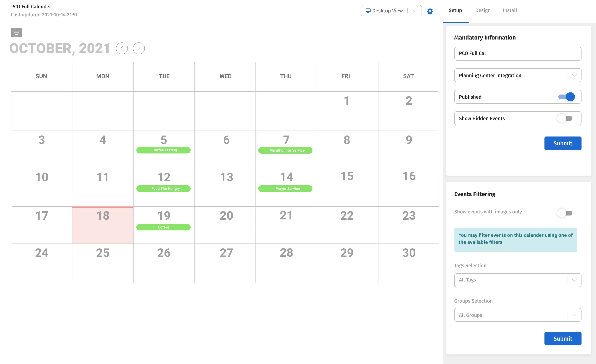Image resolution: width=596 pixels, height=364 pixels.
Task: Select the Coffee Tasting event on October 5
Action: click(x=163, y=150)
